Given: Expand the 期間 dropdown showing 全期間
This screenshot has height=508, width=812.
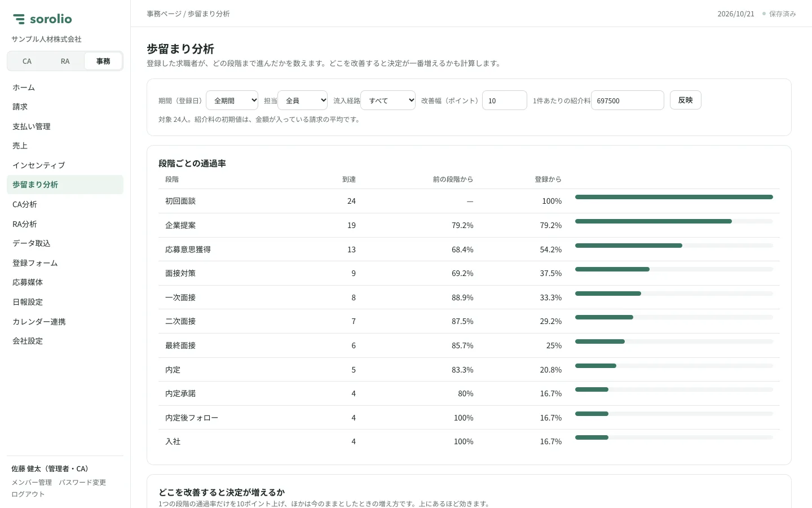Looking at the screenshot, I should click(x=232, y=100).
